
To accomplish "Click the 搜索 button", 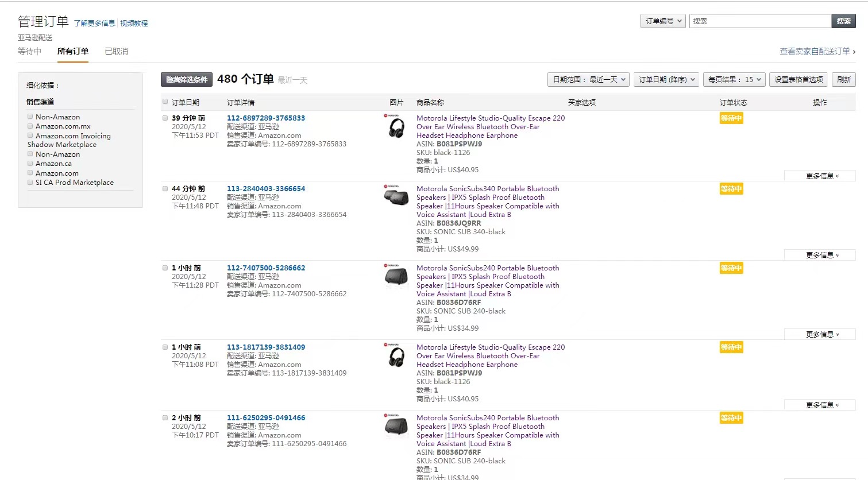I will pos(843,21).
